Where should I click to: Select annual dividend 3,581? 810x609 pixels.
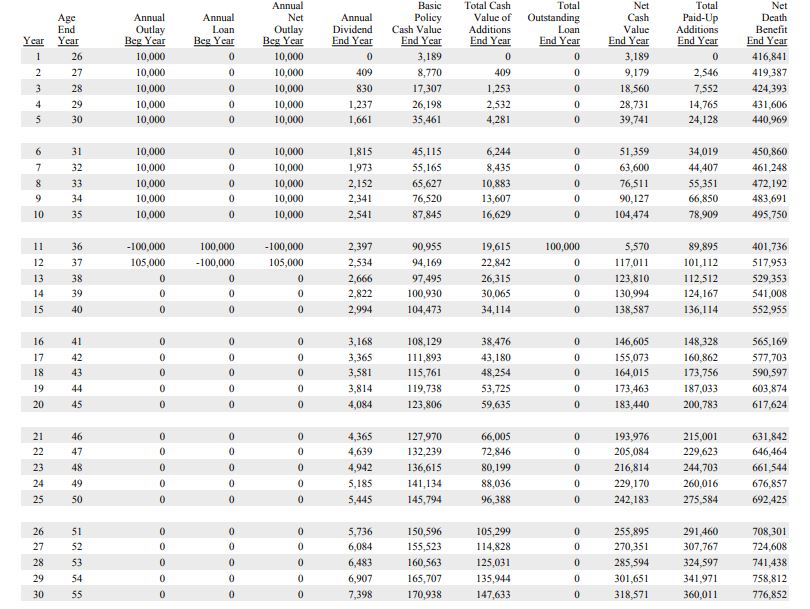point(360,373)
